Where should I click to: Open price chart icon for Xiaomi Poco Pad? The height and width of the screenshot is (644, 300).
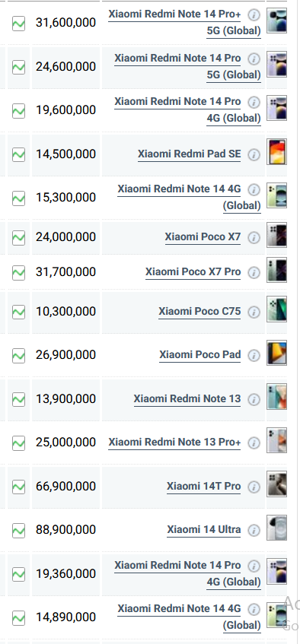click(18, 355)
